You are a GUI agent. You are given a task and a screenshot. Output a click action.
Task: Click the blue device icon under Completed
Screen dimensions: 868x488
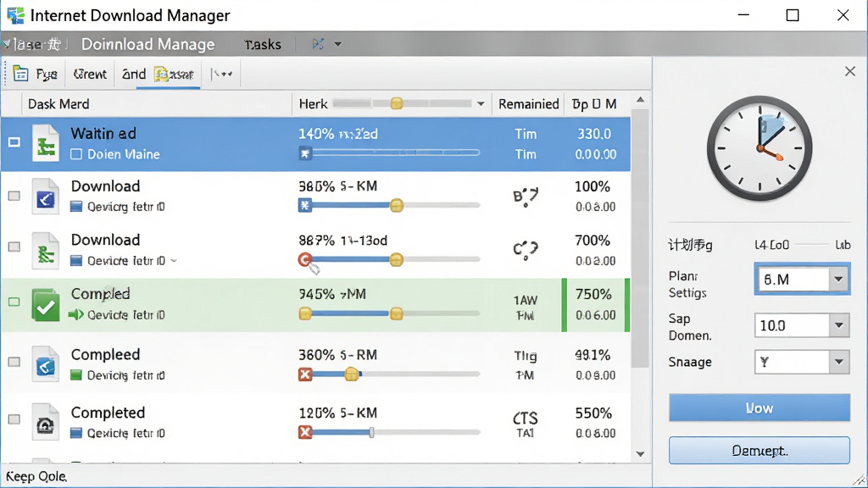click(x=76, y=433)
